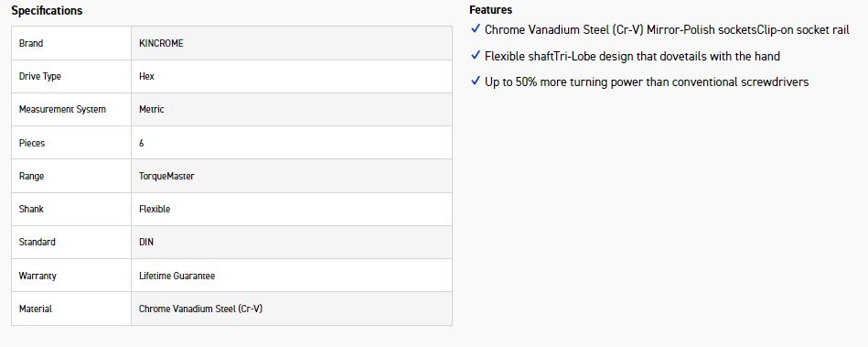The height and width of the screenshot is (347, 868).
Task: Click the KINCROME brand value
Action: point(161,43)
